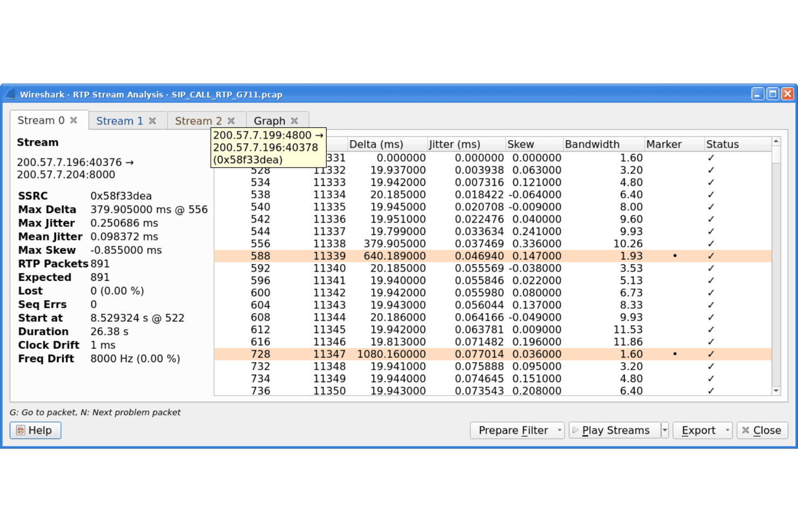This screenshot has width=798, height=532.
Task: Sort by the Status column header
Action: pyautogui.click(x=738, y=144)
